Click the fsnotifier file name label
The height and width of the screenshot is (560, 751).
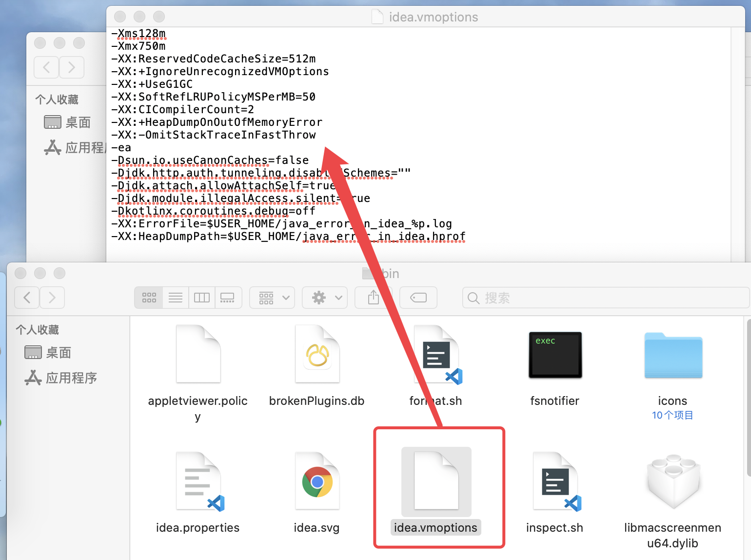click(555, 401)
